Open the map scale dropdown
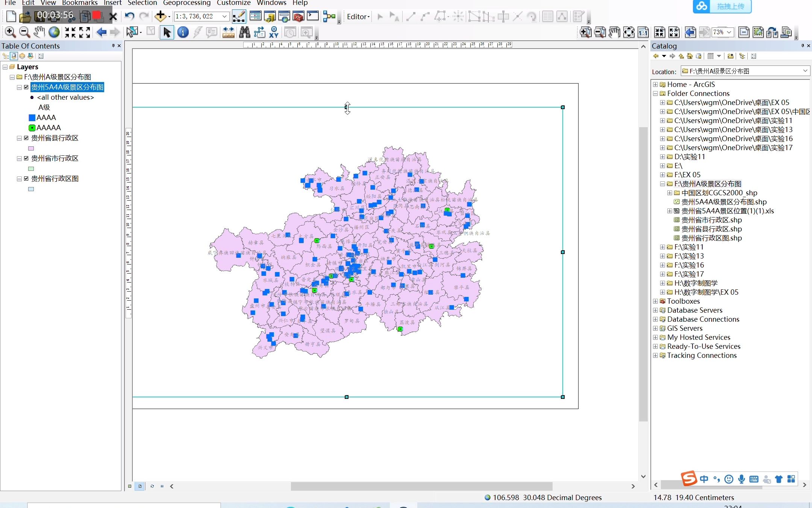This screenshot has height=508, width=812. (224, 16)
